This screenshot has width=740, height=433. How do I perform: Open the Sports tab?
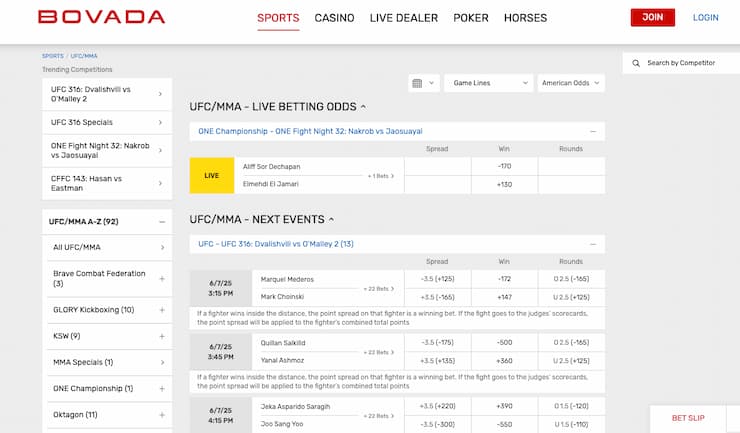pos(278,18)
